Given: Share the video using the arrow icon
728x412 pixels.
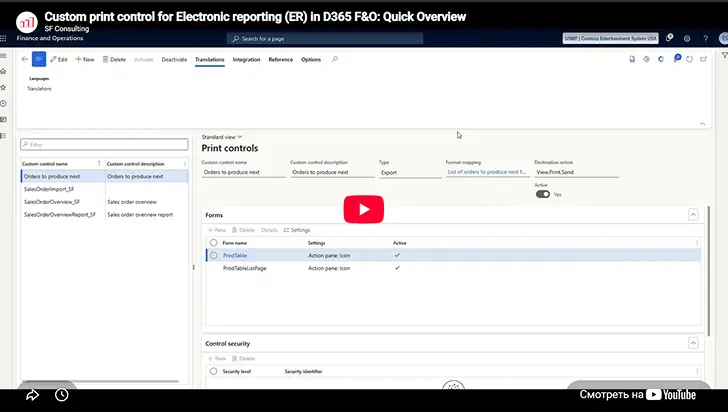Looking at the screenshot, I should click(x=32, y=395).
